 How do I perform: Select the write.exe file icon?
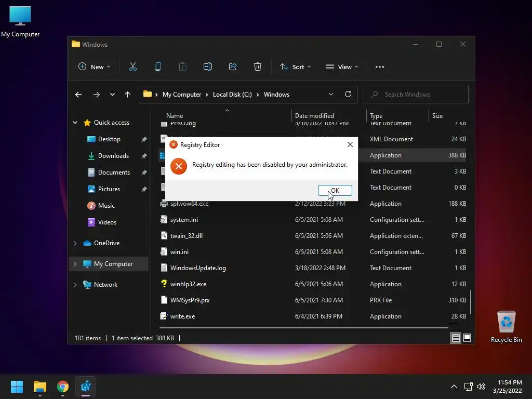[164, 316]
